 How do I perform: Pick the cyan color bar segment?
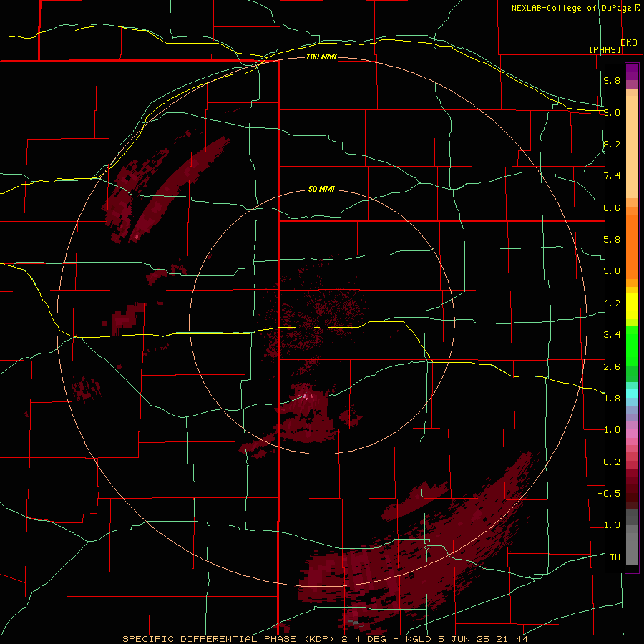coord(632,394)
